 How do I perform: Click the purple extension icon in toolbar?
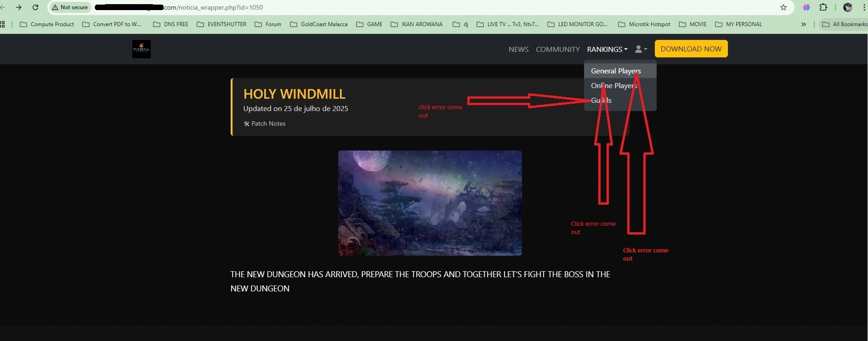coord(806,7)
